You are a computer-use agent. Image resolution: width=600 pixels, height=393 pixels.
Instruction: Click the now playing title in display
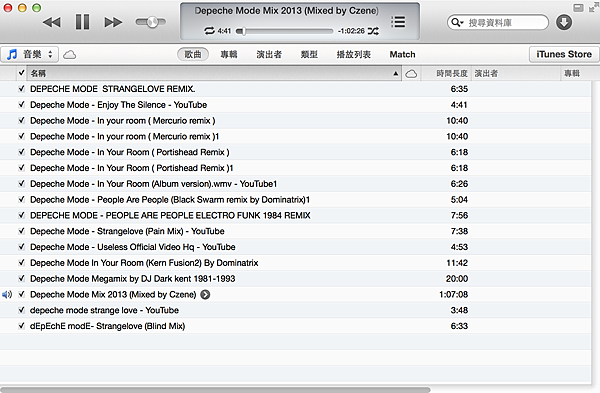click(287, 11)
